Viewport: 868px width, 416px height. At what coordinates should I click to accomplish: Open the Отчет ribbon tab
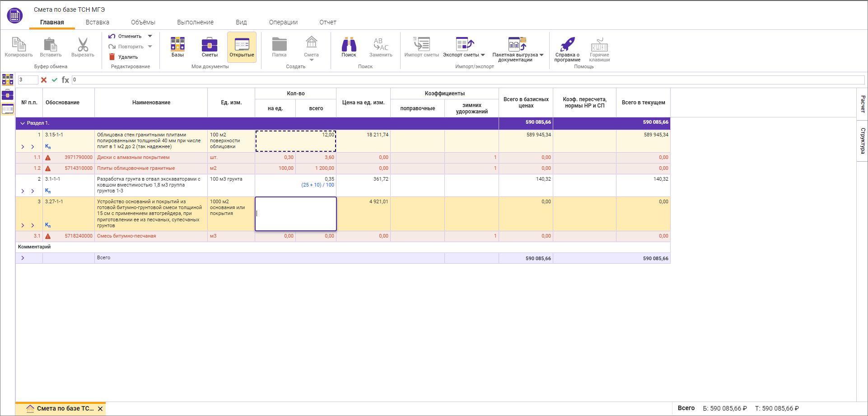(328, 22)
